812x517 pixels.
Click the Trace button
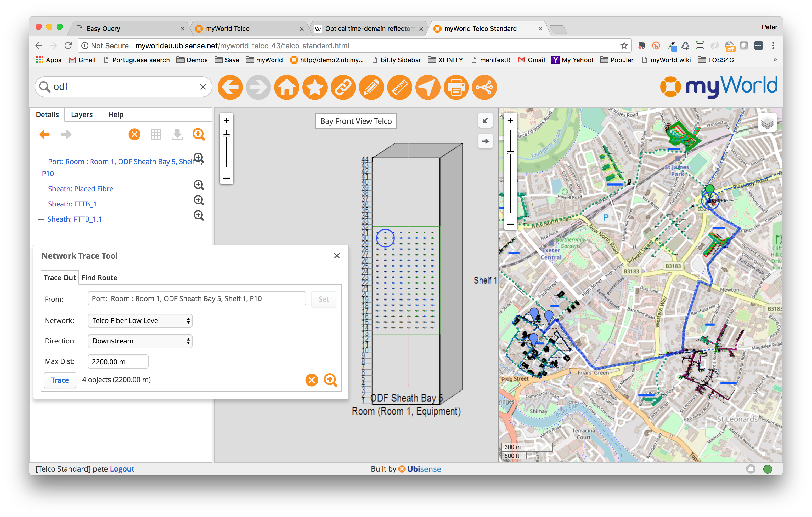(x=60, y=380)
